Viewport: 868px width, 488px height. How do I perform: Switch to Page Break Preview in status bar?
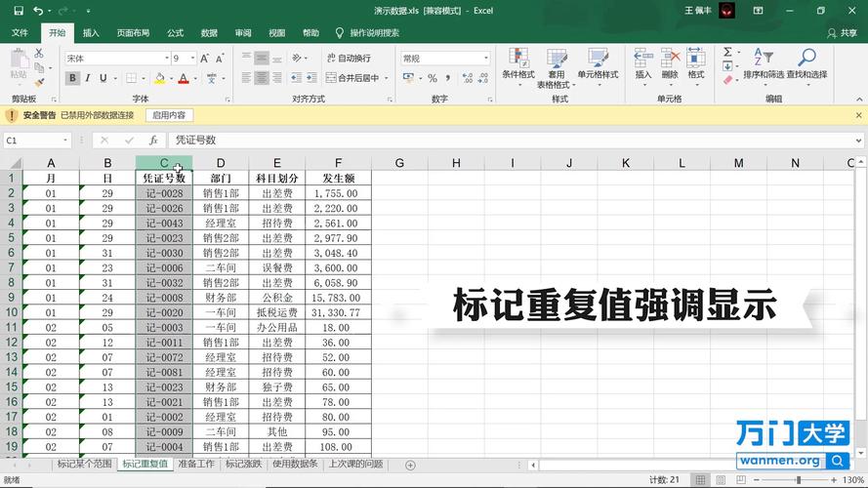point(741,479)
